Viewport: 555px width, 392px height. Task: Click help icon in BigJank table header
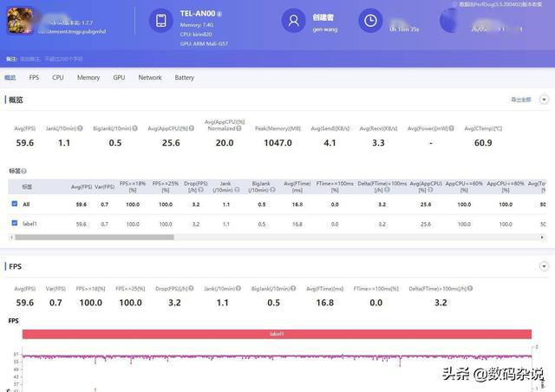click(x=272, y=190)
